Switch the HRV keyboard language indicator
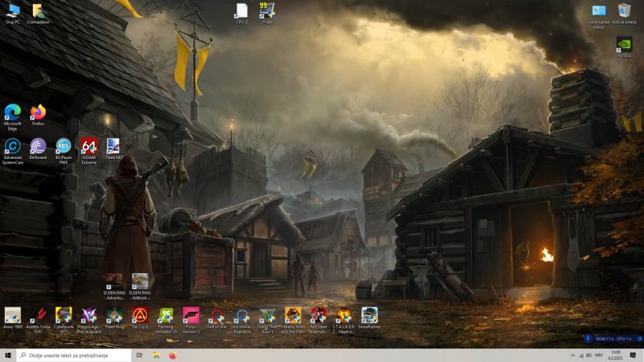Screen dimensions: 644x362 click(x=599, y=356)
